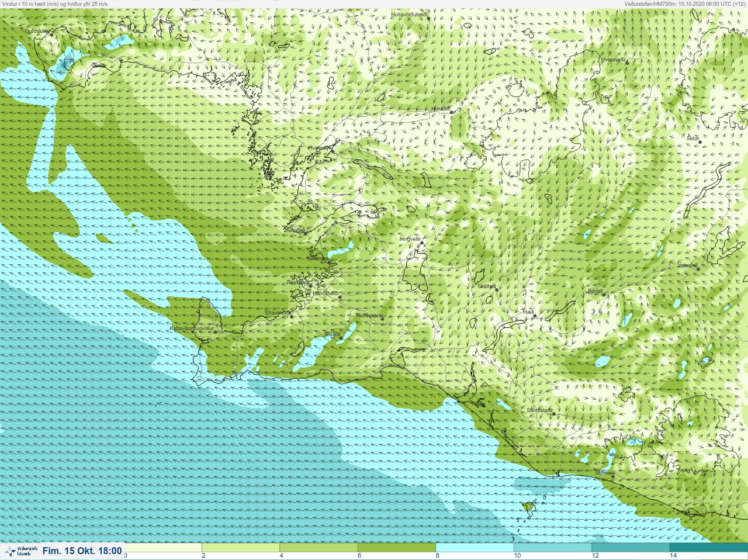Click the legend tick value 4

(281, 556)
